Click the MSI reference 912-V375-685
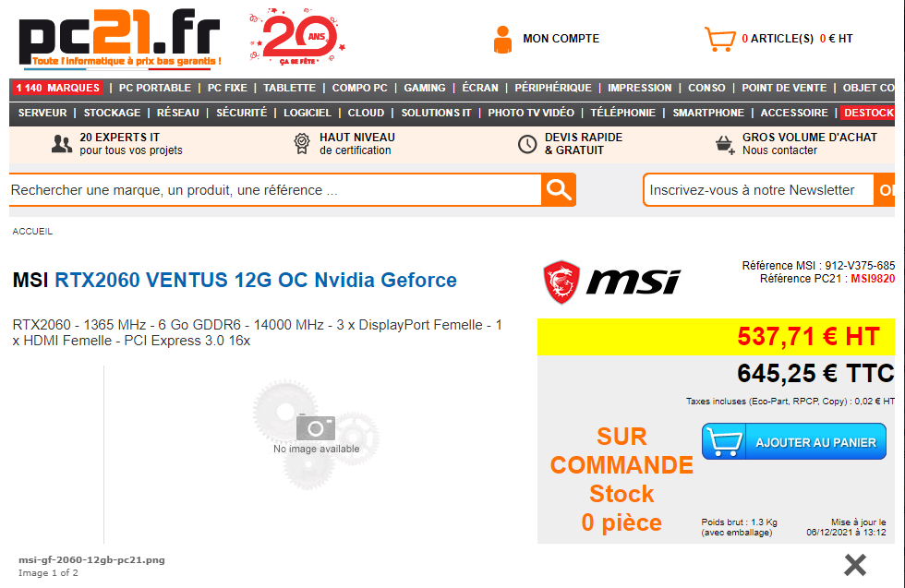This screenshot has height=588, width=905. pyautogui.click(x=860, y=266)
